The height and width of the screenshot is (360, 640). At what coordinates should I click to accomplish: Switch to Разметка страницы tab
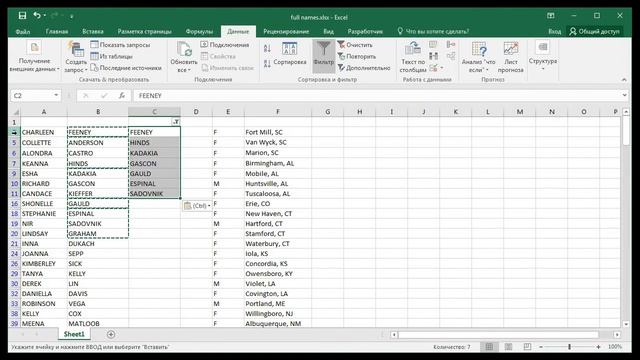pyautogui.click(x=144, y=31)
